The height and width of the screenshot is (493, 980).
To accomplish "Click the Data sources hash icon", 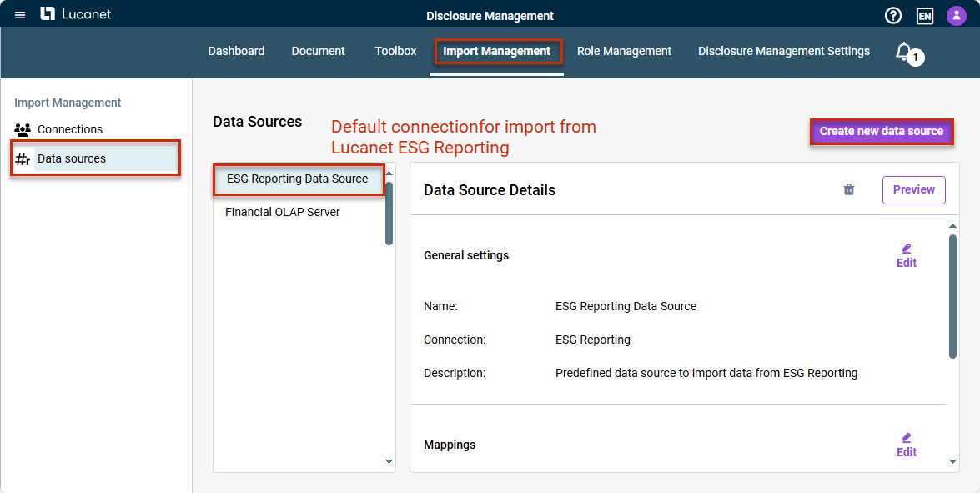I will coord(23,159).
